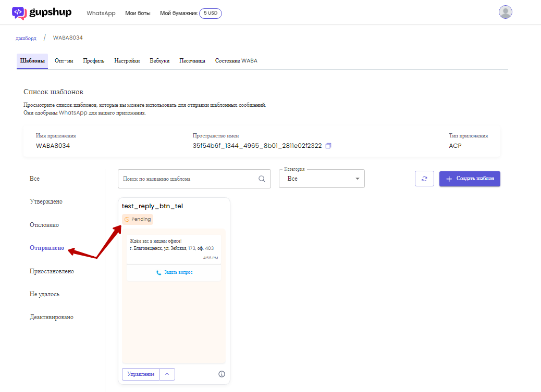The image size is (541, 392).
Task: Click the Gupshup logo
Action: [42, 13]
